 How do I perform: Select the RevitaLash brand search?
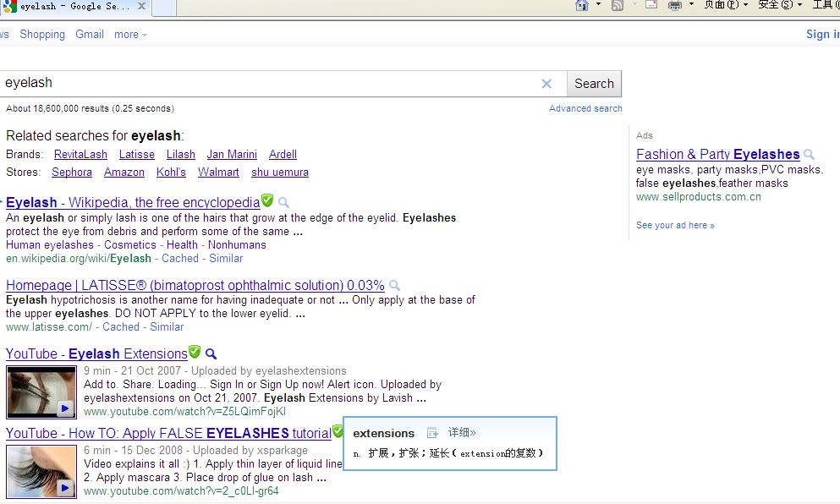pyautogui.click(x=80, y=154)
